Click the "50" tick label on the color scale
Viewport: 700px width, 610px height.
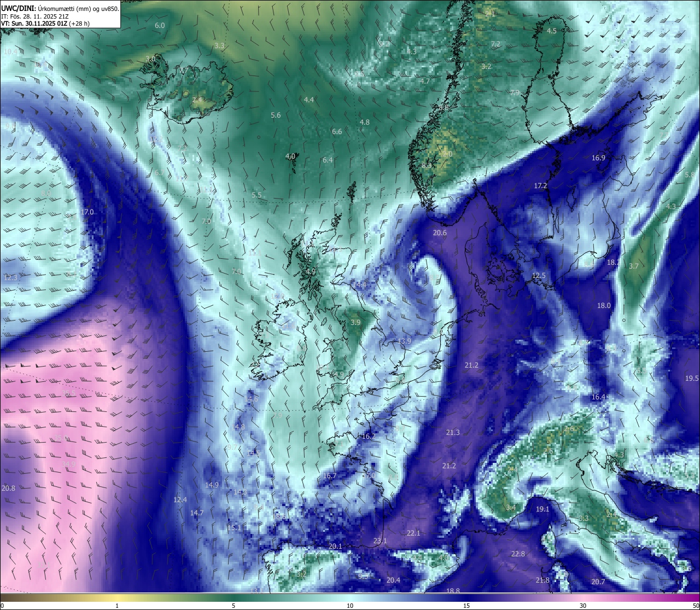(696, 606)
